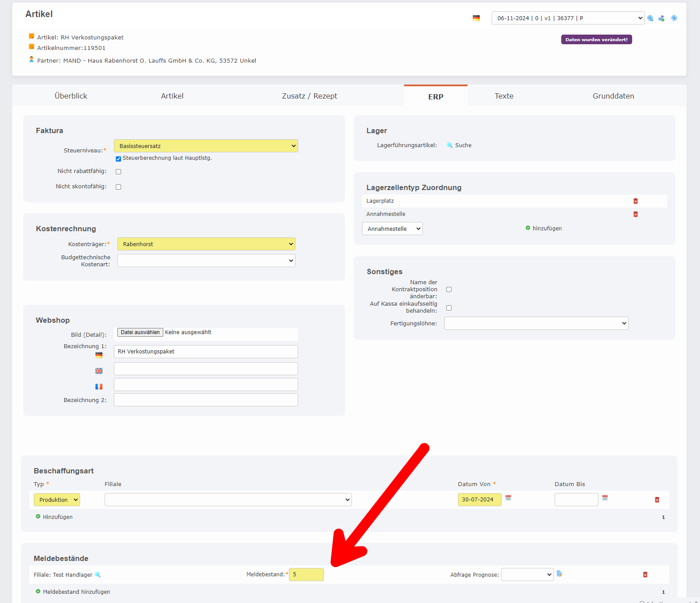Open the Typ dropdown set to Produktion
This screenshot has width=700, height=603.
point(57,500)
